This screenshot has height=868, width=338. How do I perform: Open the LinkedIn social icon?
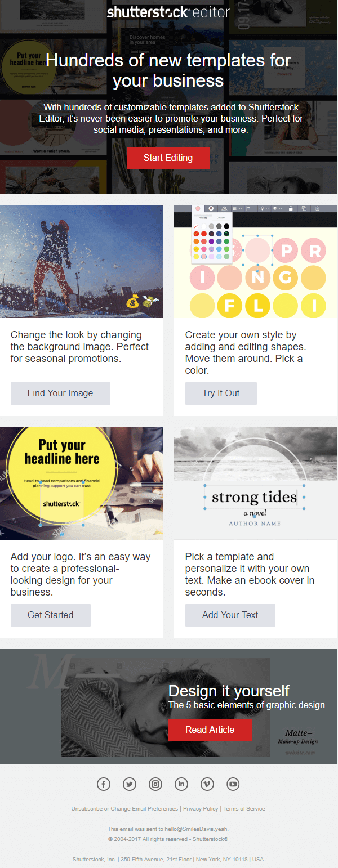point(181,784)
